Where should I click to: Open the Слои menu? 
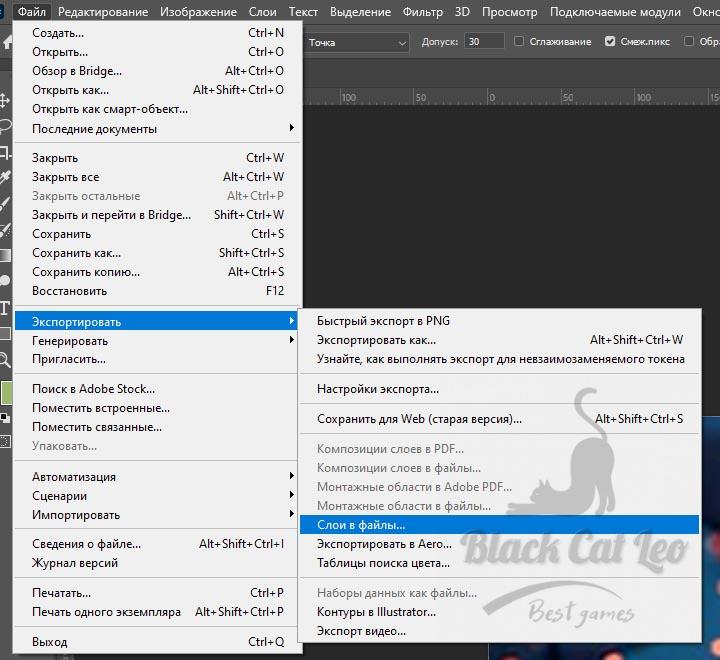(263, 11)
